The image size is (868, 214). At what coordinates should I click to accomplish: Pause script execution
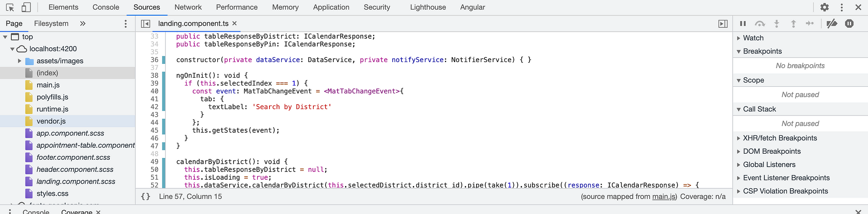[743, 23]
